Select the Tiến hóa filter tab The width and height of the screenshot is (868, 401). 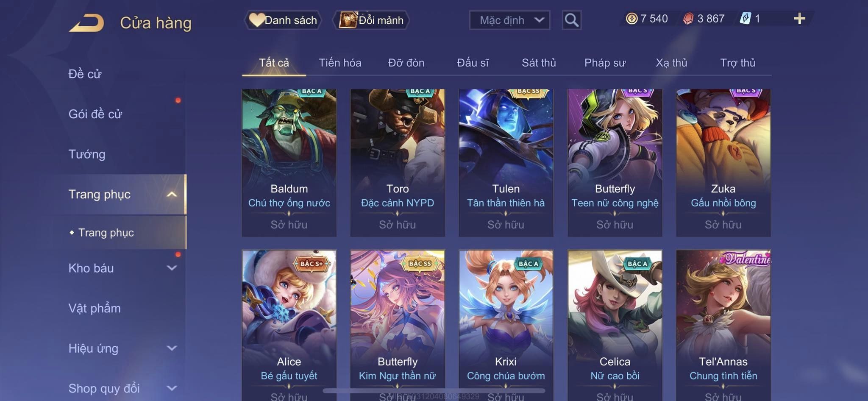point(340,63)
